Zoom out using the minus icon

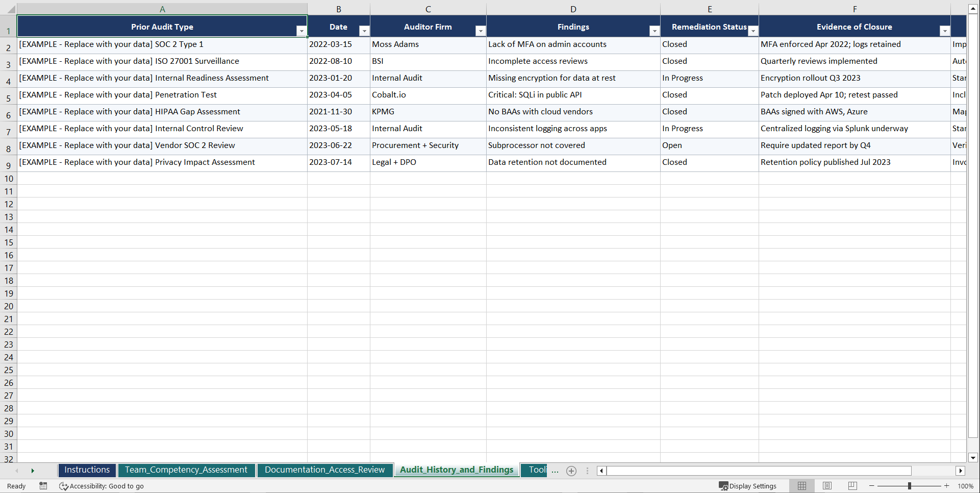pos(871,486)
